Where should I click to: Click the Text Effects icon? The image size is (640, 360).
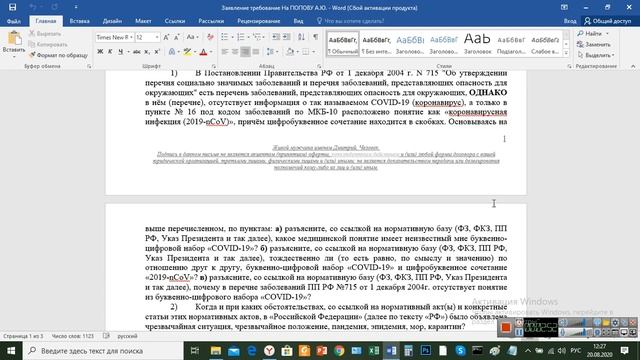pos(172,52)
